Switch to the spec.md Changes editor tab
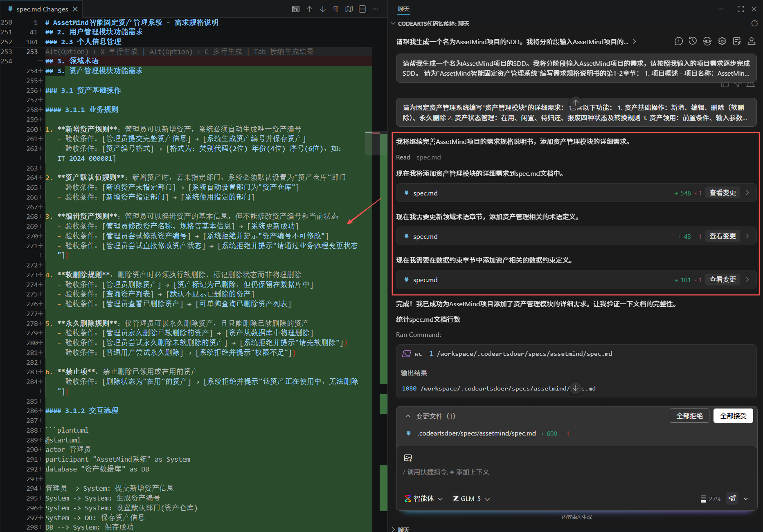Image resolution: width=763 pixels, height=532 pixels. pos(42,9)
